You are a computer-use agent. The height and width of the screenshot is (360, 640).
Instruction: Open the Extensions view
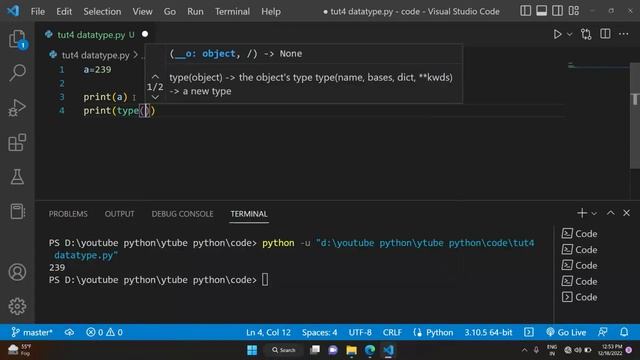click(x=17, y=142)
